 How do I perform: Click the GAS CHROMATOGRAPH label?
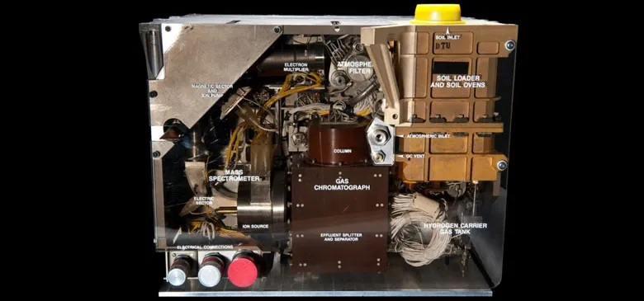pyautogui.click(x=342, y=184)
